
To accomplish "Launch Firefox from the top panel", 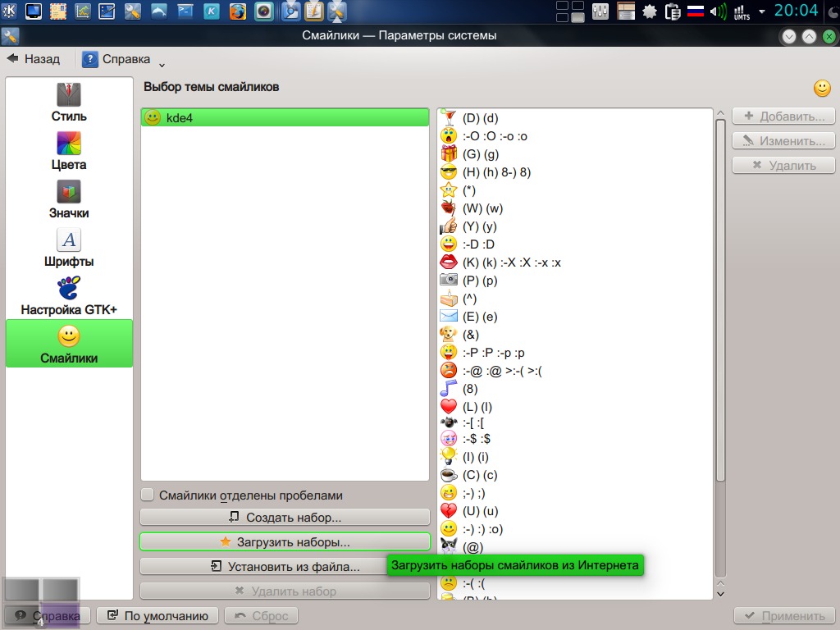I will point(238,11).
